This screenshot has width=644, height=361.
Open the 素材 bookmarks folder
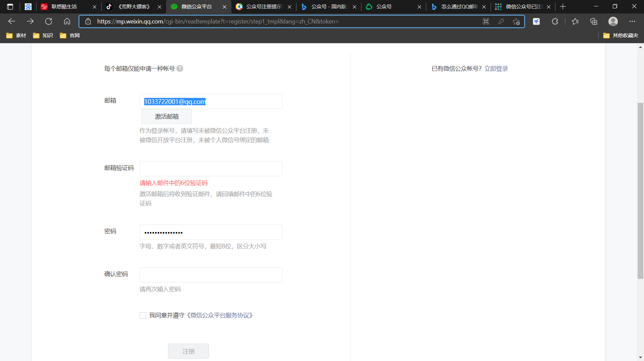(16, 36)
